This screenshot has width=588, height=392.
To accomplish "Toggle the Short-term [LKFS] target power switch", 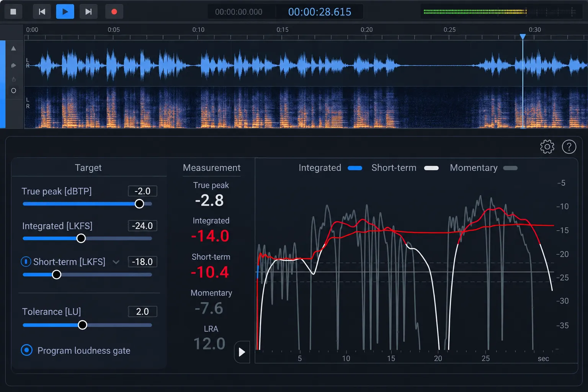I will 26,261.
